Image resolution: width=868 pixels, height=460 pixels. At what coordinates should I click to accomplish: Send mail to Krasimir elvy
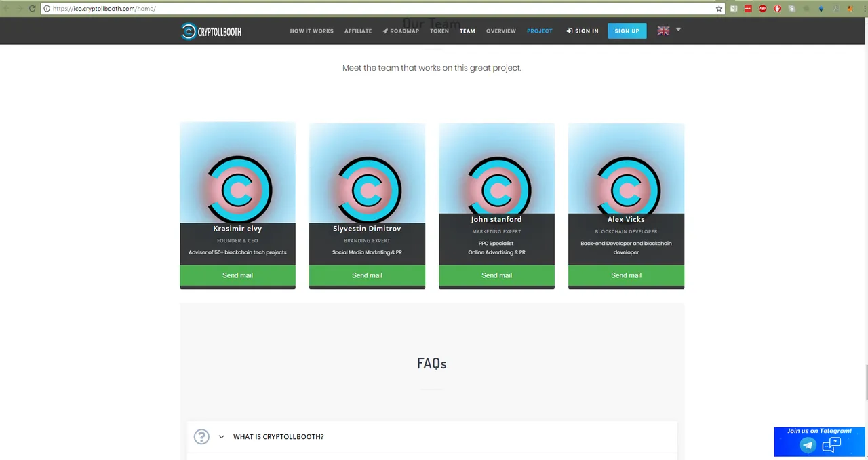pos(237,275)
